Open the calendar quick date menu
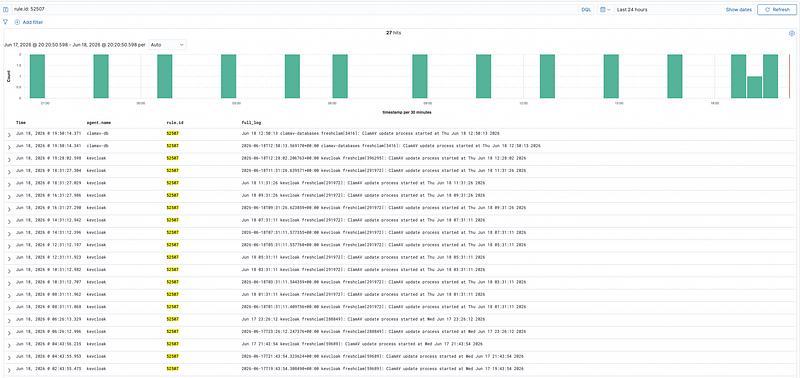Image resolution: width=800 pixels, height=378 pixels. click(x=605, y=10)
